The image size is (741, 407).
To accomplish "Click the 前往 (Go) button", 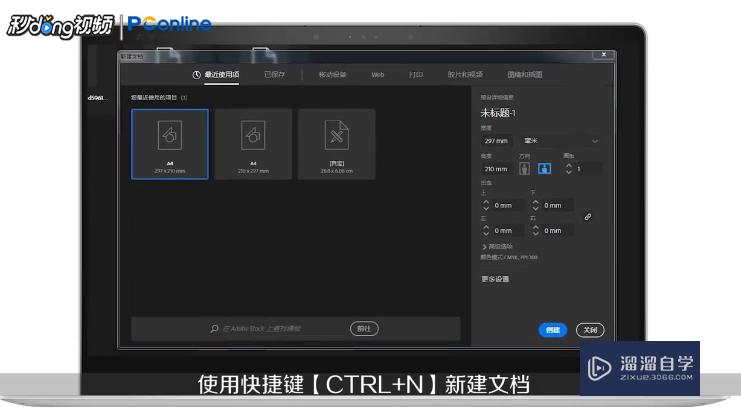I will click(364, 329).
